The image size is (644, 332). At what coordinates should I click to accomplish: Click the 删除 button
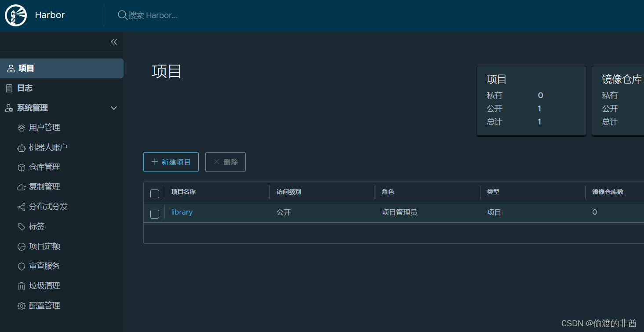226,162
